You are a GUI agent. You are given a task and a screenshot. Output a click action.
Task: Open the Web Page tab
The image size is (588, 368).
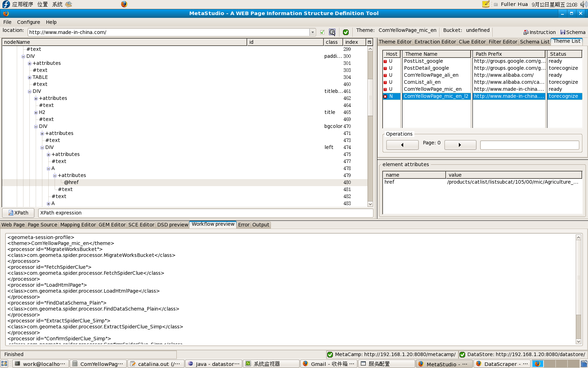[x=13, y=225]
